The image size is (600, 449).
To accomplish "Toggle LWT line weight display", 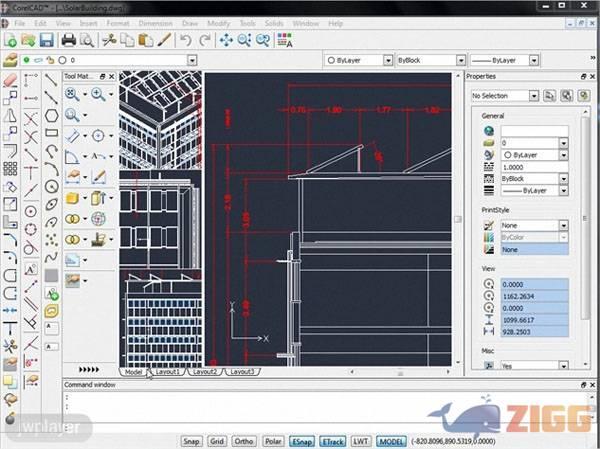I will [360, 441].
